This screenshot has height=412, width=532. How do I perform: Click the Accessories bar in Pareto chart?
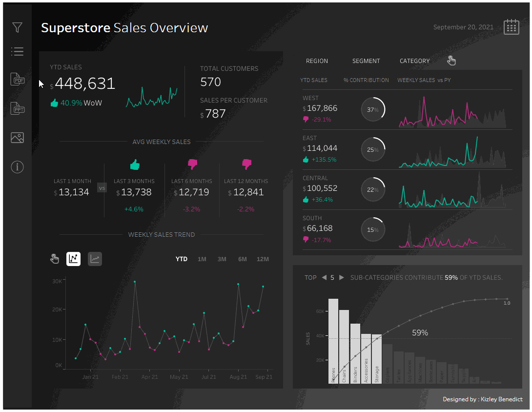[366, 359]
